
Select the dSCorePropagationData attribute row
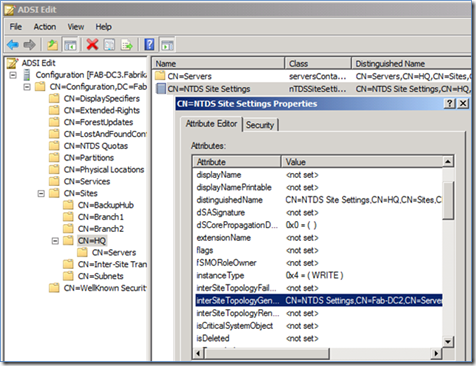tap(318, 225)
